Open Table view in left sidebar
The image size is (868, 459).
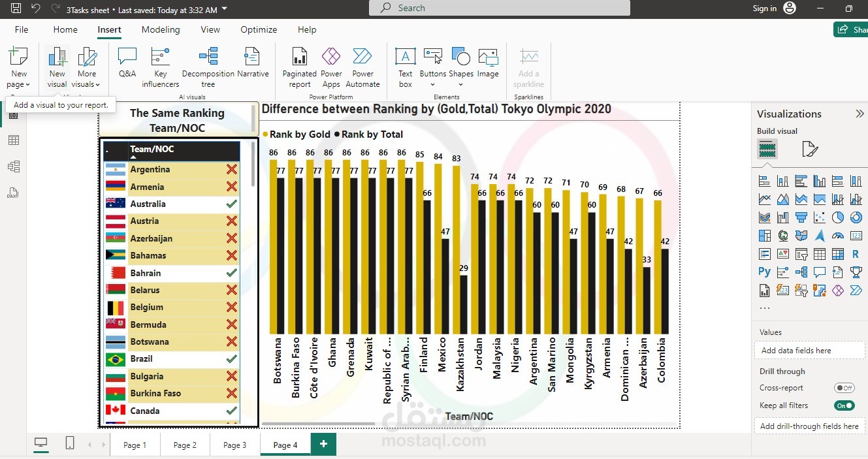pyautogui.click(x=14, y=140)
